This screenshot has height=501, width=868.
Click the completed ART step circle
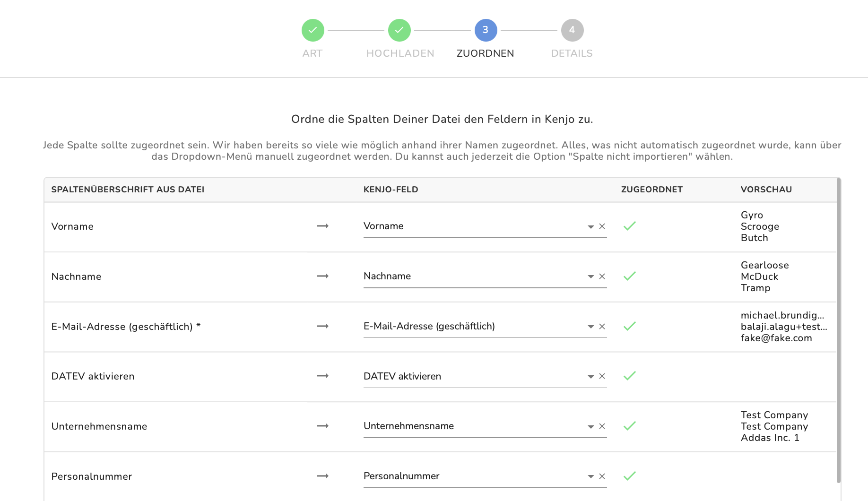tap(313, 30)
